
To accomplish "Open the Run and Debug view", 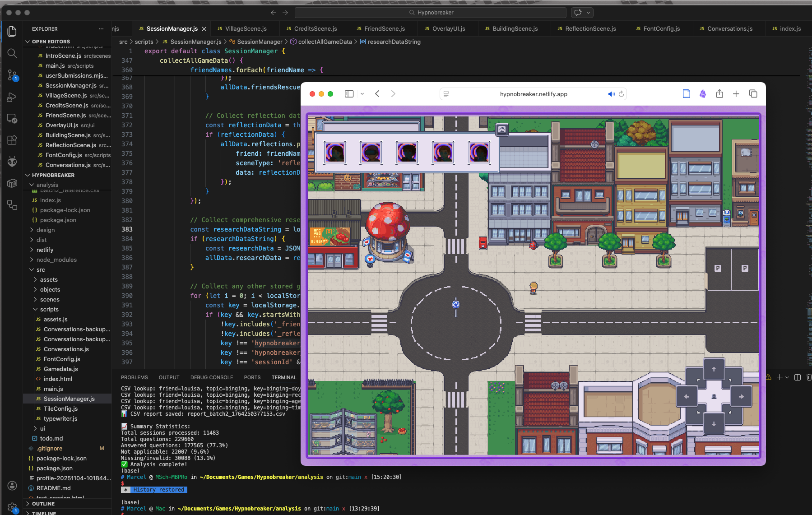I will click(x=12, y=97).
